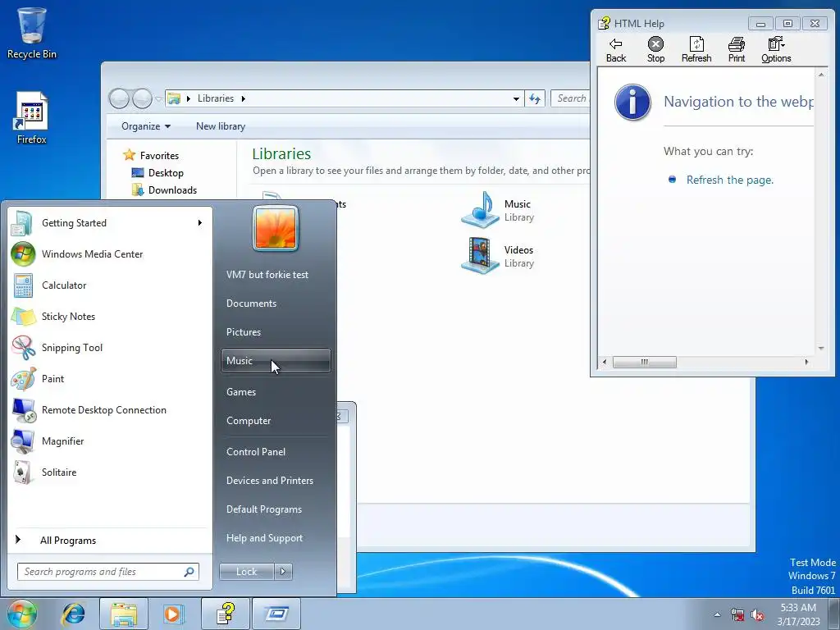Launch Remote Desktop Connection
This screenshot has width=840, height=630.
click(x=111, y=410)
